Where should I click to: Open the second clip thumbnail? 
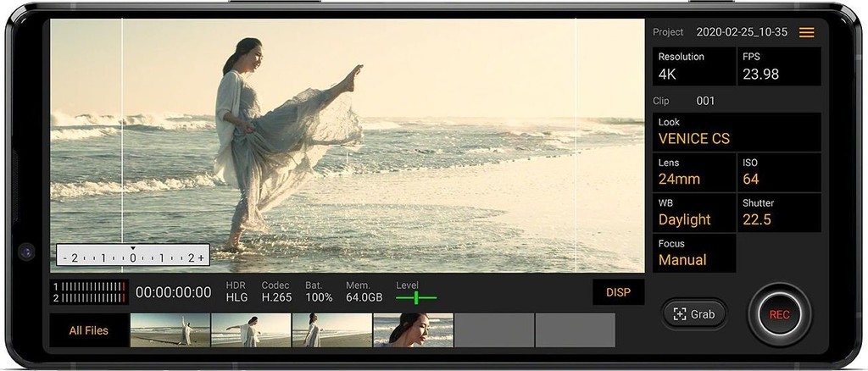pyautogui.click(x=251, y=330)
